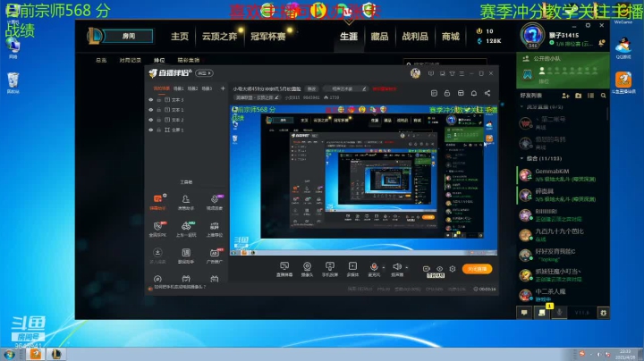Viewport: 644px width, 361px height.
Task: Click the lock icon in stream header
Action: [447, 93]
